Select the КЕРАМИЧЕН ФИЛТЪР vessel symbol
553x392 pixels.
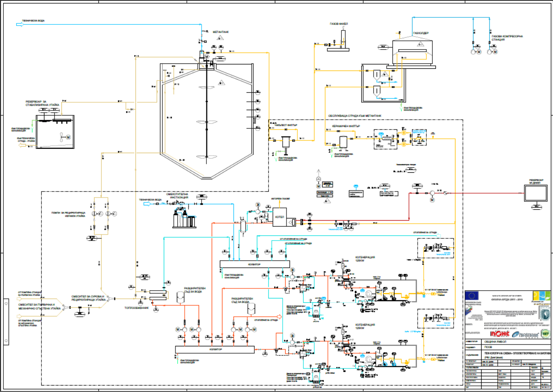343,141
